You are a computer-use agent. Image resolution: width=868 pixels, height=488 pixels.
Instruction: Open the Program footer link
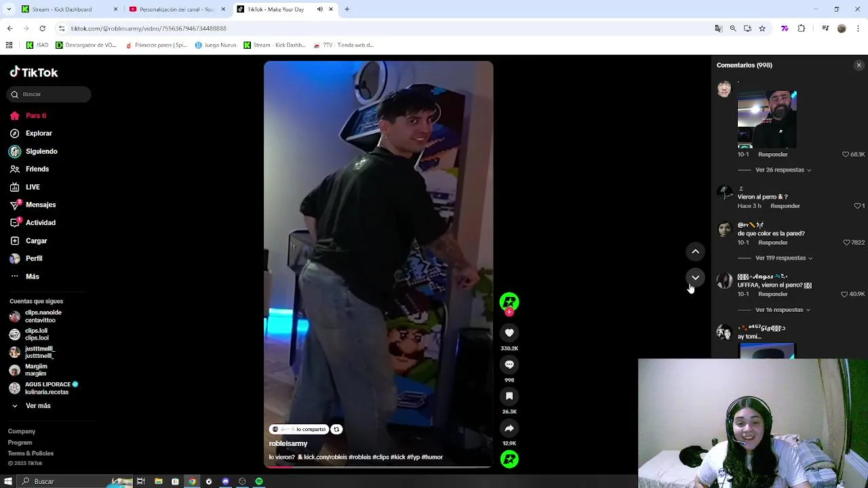(x=20, y=443)
